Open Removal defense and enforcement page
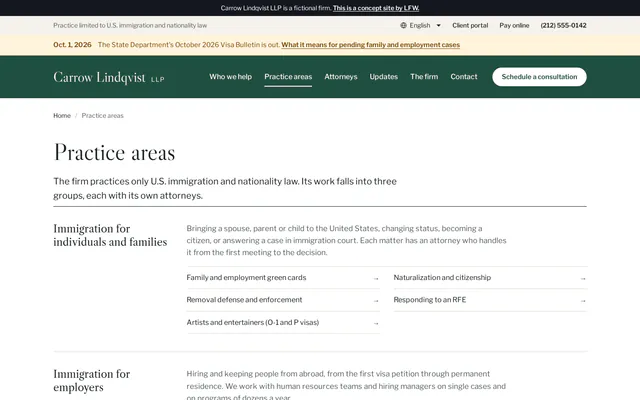The image size is (640, 400). click(283, 300)
